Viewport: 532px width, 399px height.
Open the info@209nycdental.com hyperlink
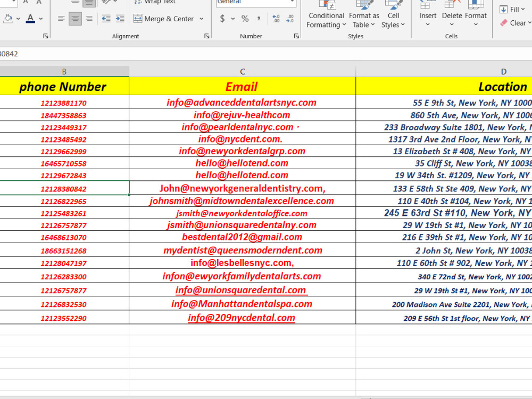[241, 318]
